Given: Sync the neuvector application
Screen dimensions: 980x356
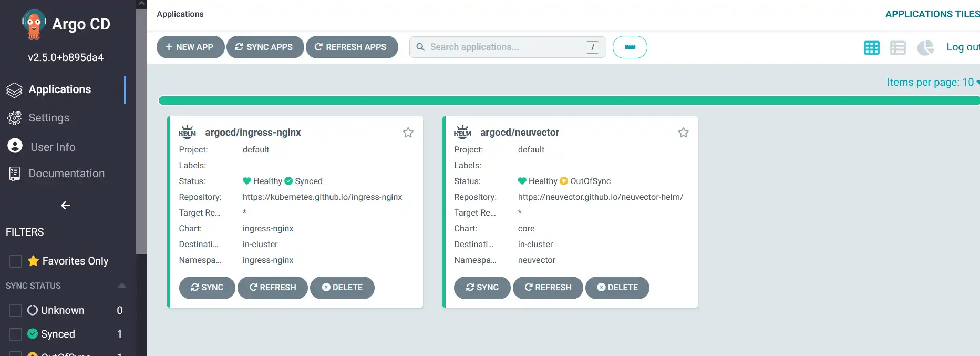Looking at the screenshot, I should tap(482, 288).
